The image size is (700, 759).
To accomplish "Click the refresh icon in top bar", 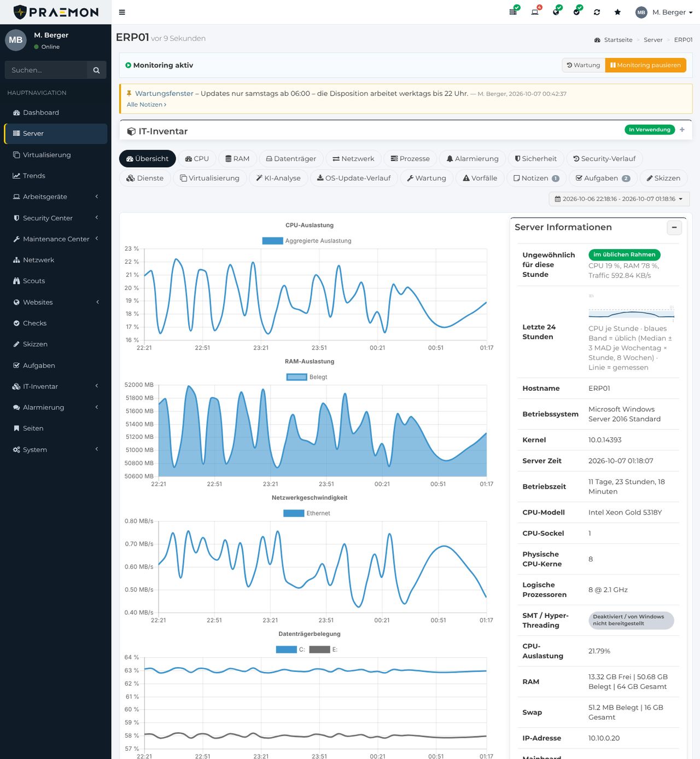I will (597, 12).
